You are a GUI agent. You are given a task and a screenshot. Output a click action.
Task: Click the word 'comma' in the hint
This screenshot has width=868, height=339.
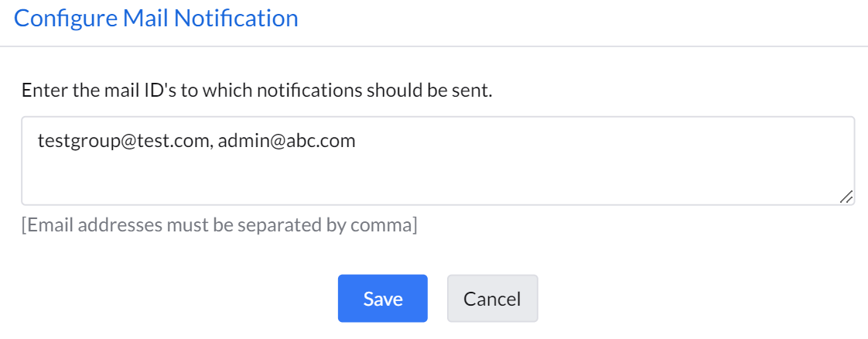tap(389, 225)
